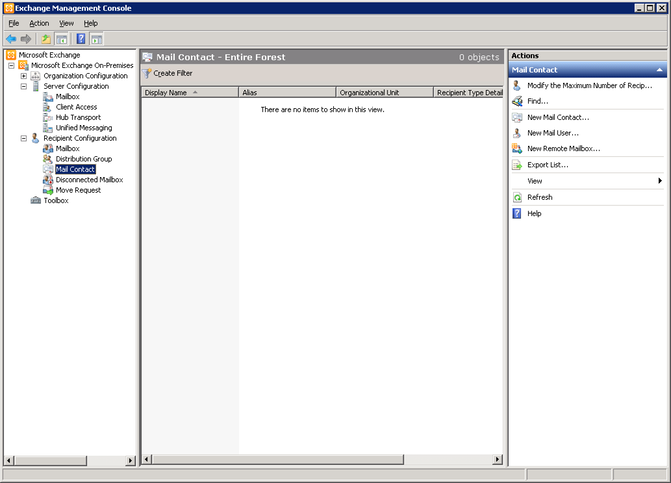The width and height of the screenshot is (671, 483).
Task: Collapse the Server Configuration node
Action: (24, 86)
